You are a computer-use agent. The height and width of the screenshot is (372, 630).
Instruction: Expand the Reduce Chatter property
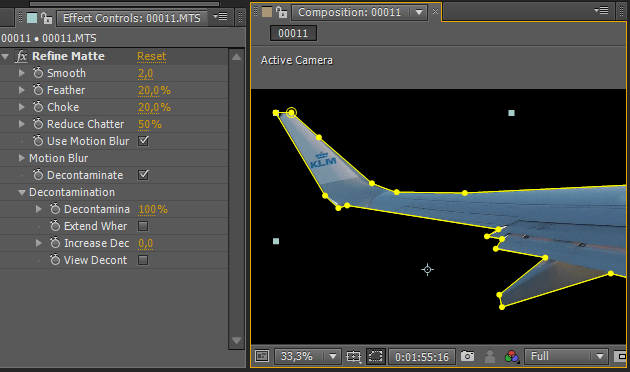[x=22, y=124]
